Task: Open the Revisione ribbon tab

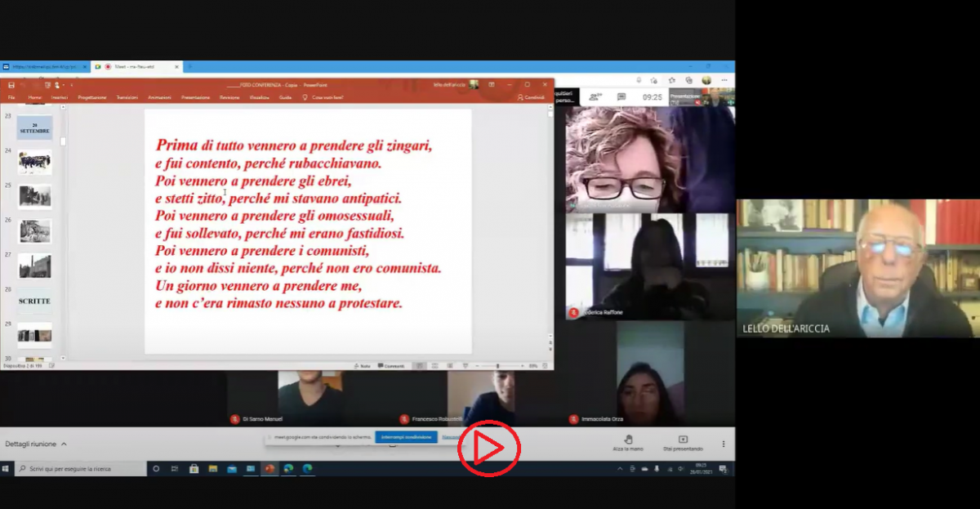Action: tap(229, 97)
